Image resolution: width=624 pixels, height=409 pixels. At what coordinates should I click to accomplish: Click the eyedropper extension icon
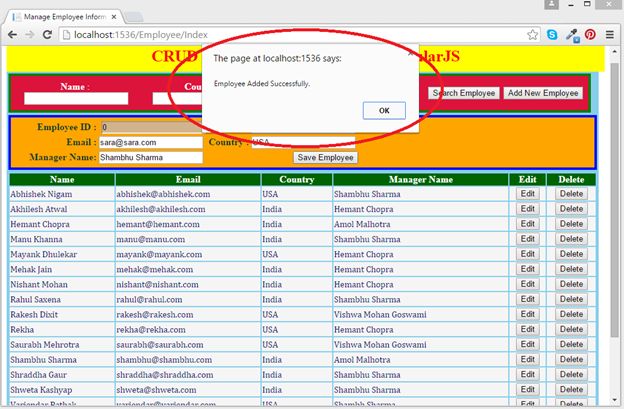click(573, 35)
